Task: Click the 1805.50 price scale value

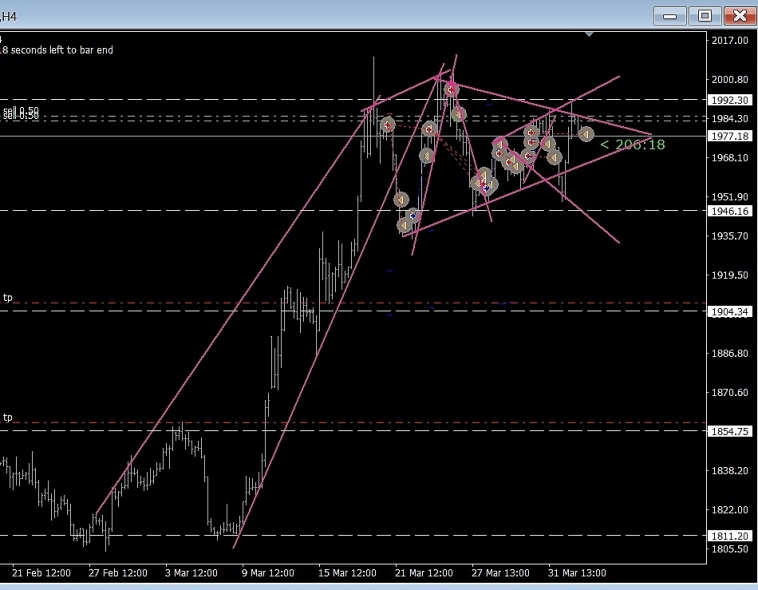Action: 730,549
